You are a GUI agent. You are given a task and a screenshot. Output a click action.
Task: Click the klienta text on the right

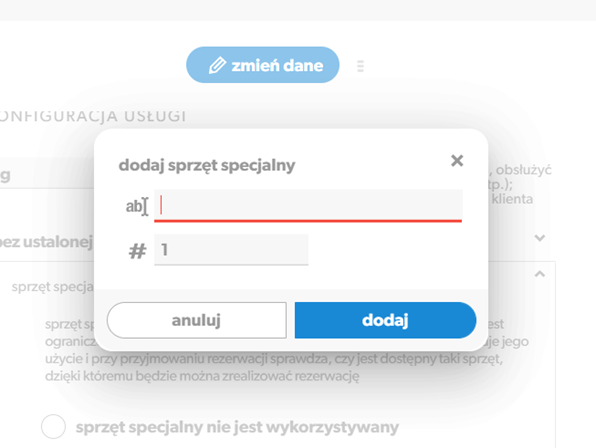tap(512, 199)
